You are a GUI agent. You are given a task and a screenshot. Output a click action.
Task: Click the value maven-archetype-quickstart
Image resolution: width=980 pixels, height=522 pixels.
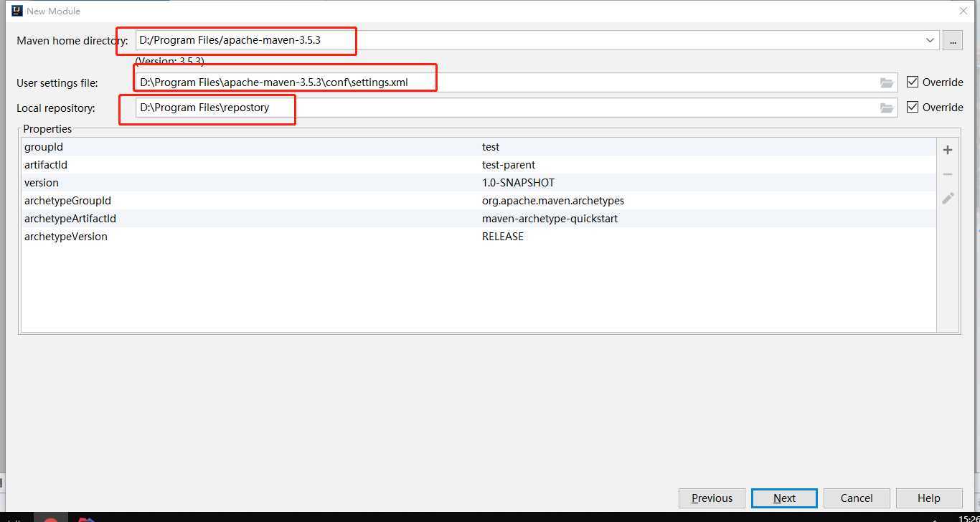[550, 219]
